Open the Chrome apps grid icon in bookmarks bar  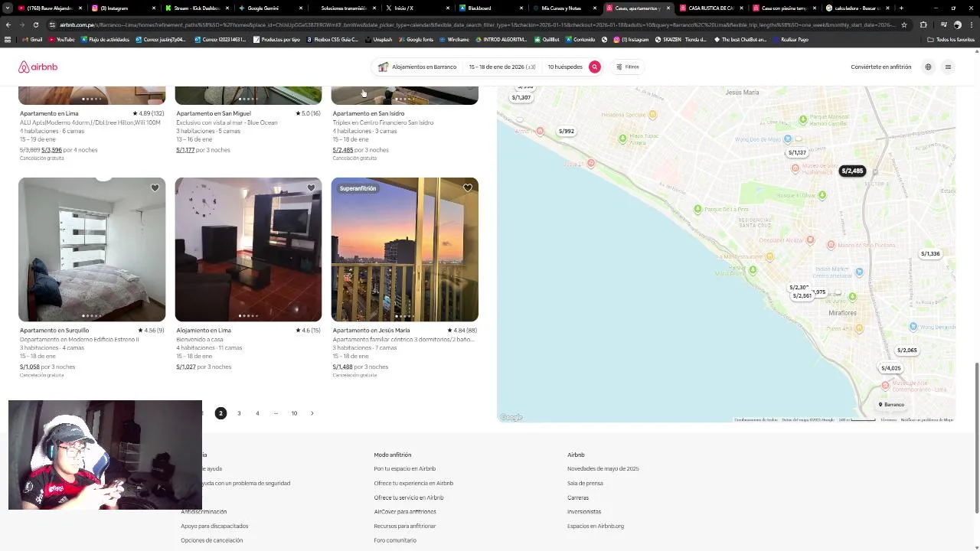[x=8, y=39]
